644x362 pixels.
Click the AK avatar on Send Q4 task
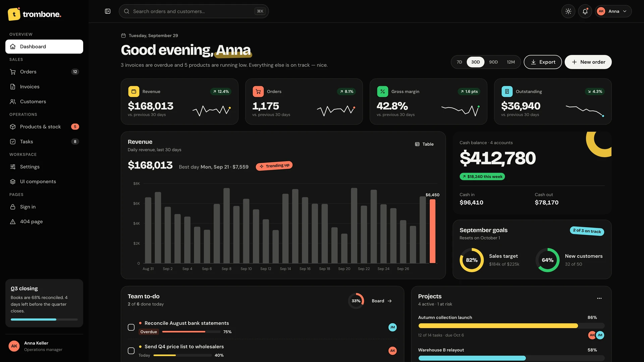point(392,351)
